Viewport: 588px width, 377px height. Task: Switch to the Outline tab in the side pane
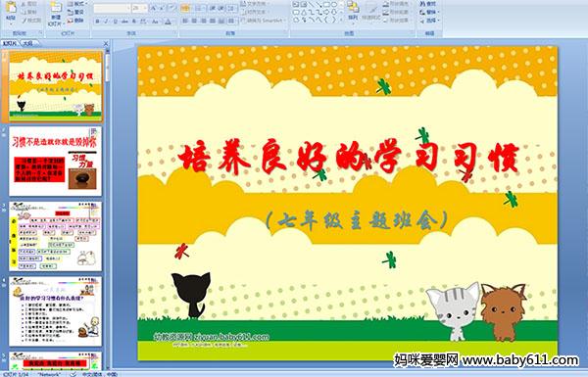(x=27, y=43)
